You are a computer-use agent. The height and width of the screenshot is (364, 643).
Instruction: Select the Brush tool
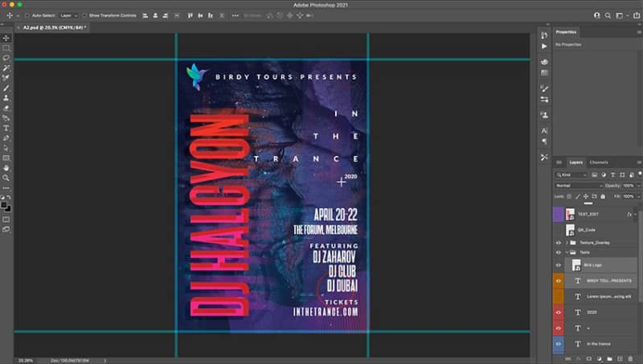tap(6, 88)
